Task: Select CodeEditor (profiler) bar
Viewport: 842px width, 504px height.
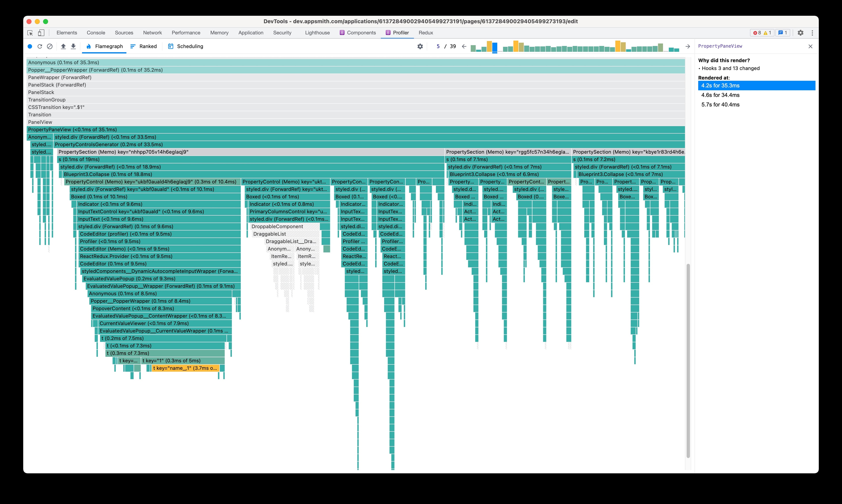Action: (160, 234)
